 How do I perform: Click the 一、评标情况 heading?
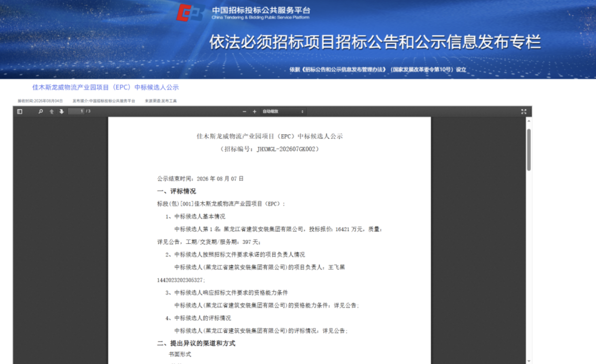point(176,191)
